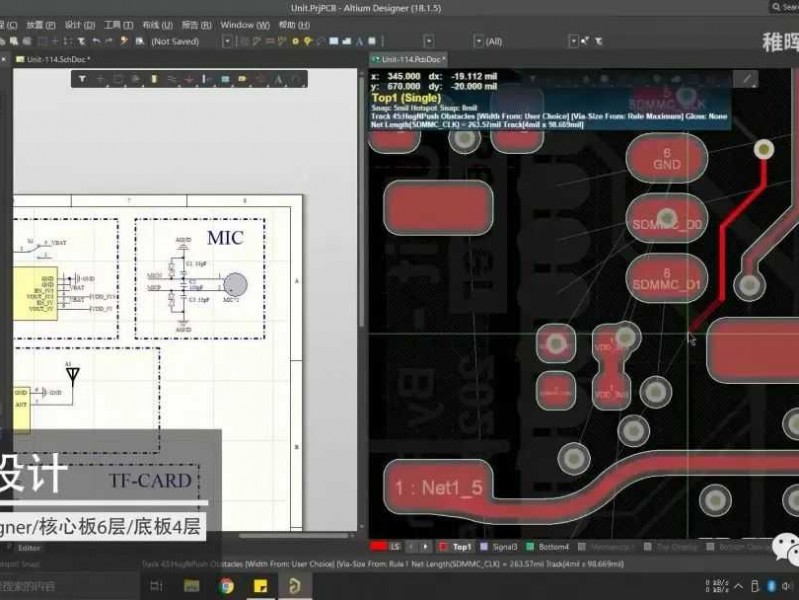Open the 布线 (U) menu
The image size is (799, 600).
(x=157, y=25)
